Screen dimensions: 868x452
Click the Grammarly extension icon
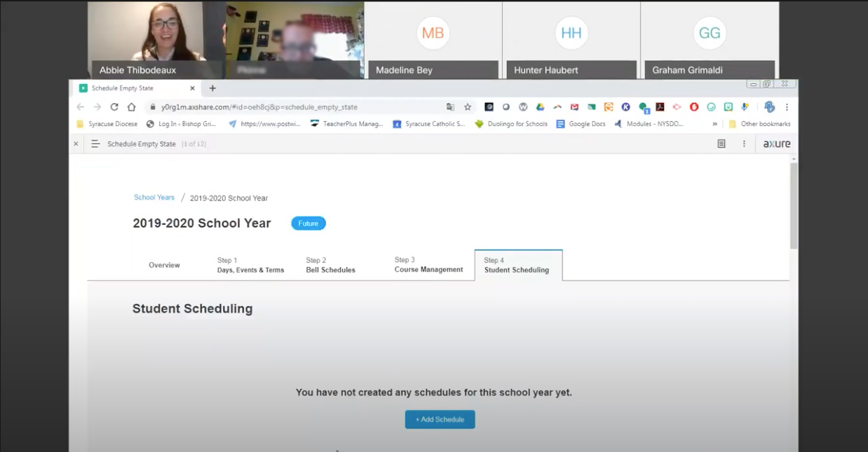click(x=711, y=107)
